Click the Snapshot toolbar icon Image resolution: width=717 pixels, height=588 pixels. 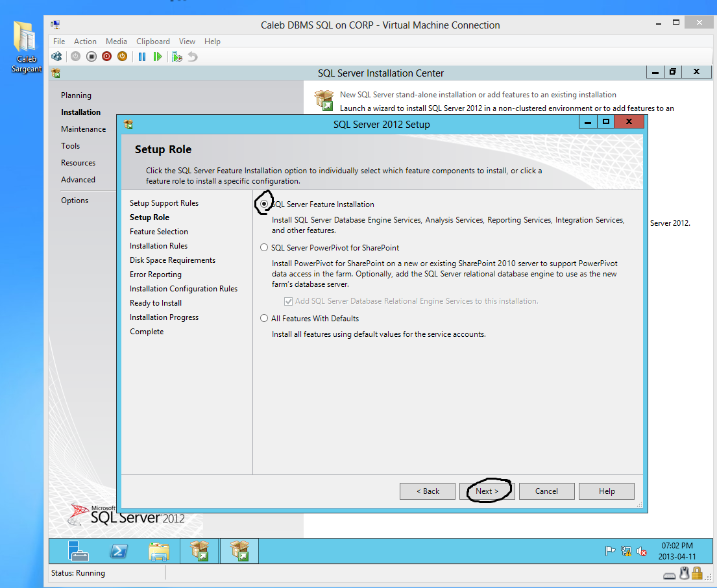click(177, 56)
